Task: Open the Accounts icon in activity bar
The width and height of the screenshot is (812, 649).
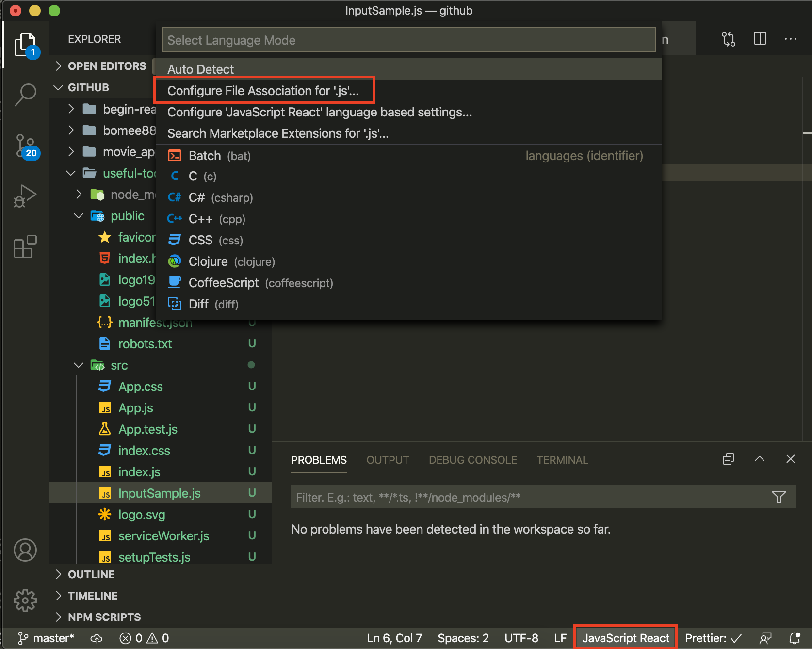Action: 25,550
